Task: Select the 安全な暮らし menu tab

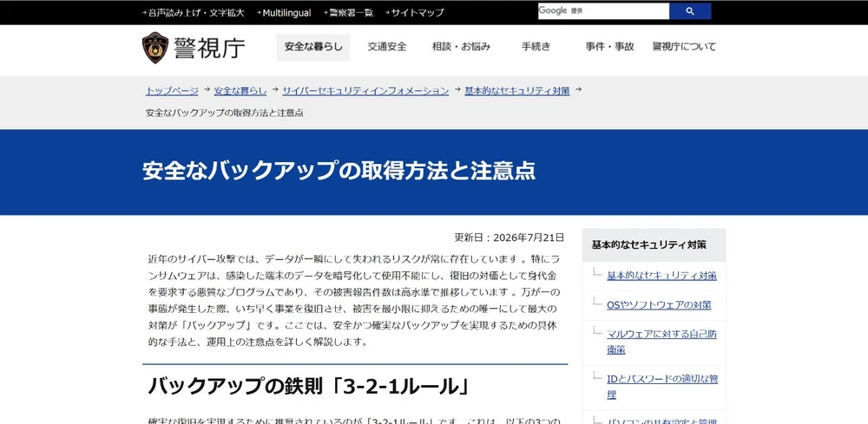Action: (313, 47)
